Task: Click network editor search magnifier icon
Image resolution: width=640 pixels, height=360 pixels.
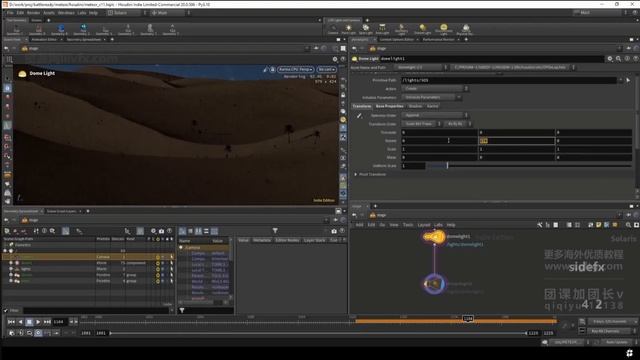Action: tap(628, 225)
